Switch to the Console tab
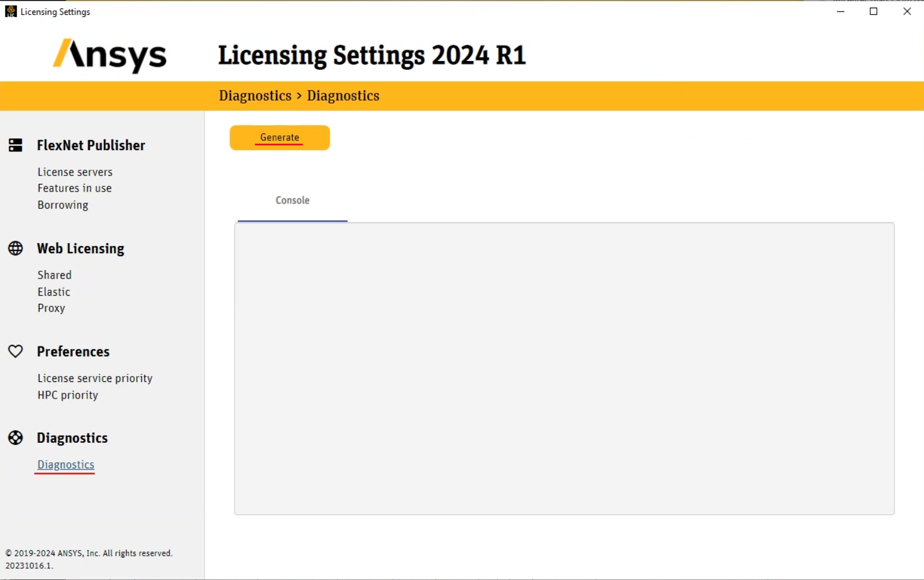The width and height of the screenshot is (924, 580). point(292,200)
